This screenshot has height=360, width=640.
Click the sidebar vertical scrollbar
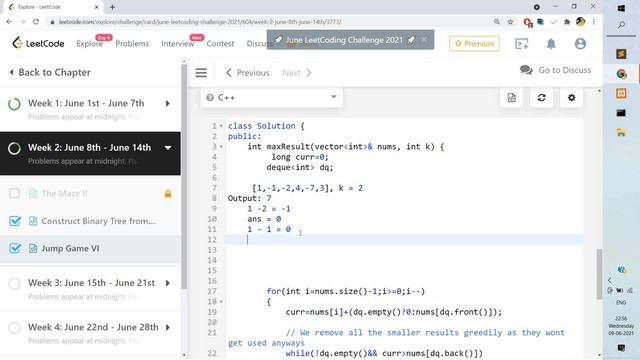(x=184, y=176)
